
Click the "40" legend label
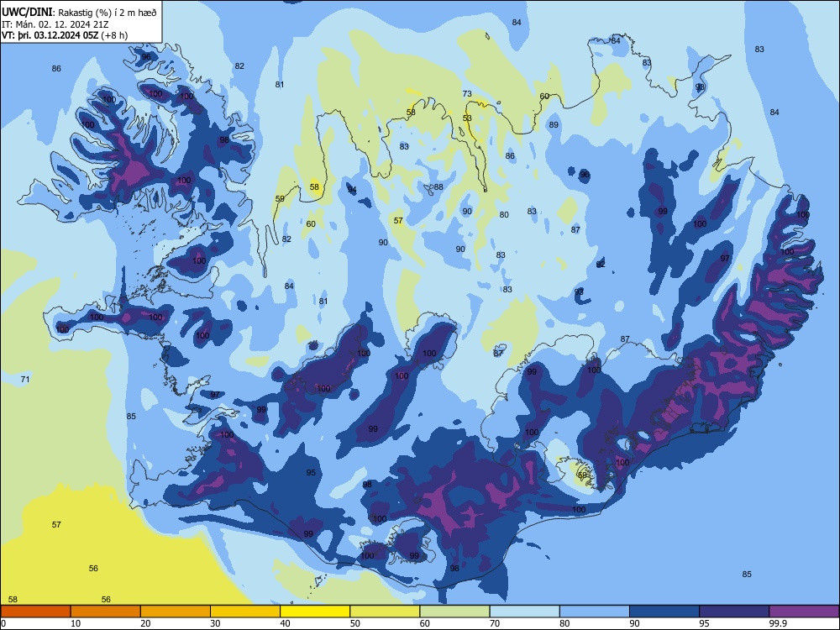[285, 623]
